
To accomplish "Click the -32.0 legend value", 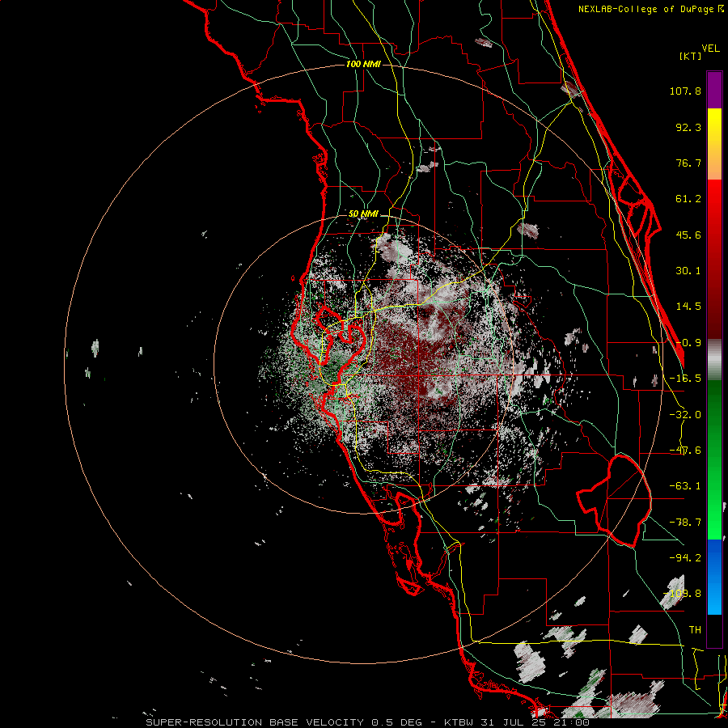I will tap(685, 415).
